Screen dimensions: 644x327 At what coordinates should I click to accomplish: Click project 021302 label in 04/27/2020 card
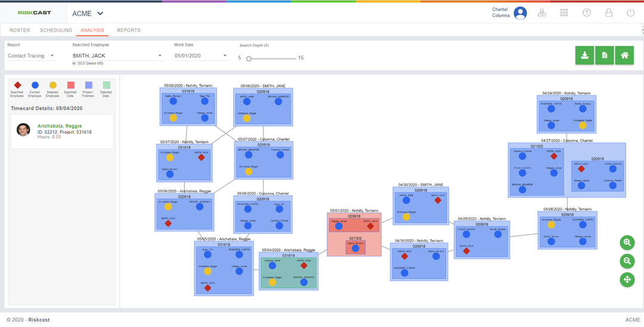pyautogui.click(x=537, y=146)
